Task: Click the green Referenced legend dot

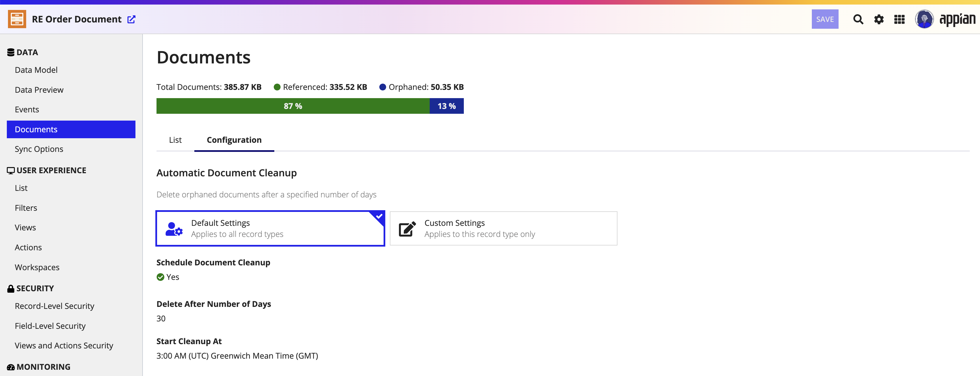Action: point(277,87)
